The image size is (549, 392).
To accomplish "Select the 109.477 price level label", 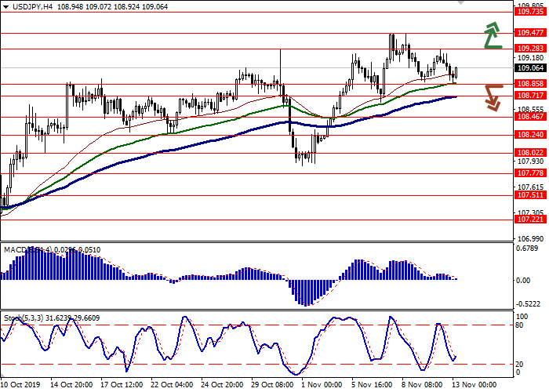I will coord(530,33).
